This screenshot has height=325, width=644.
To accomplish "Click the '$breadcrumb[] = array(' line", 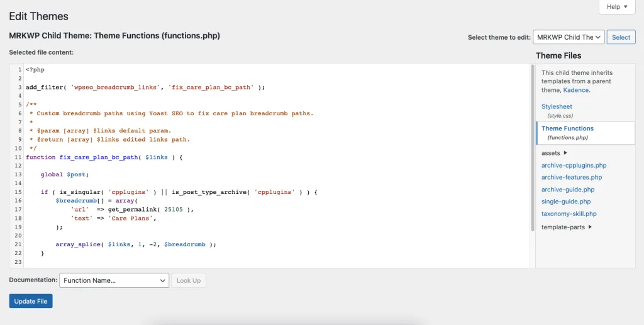I will point(95,201).
